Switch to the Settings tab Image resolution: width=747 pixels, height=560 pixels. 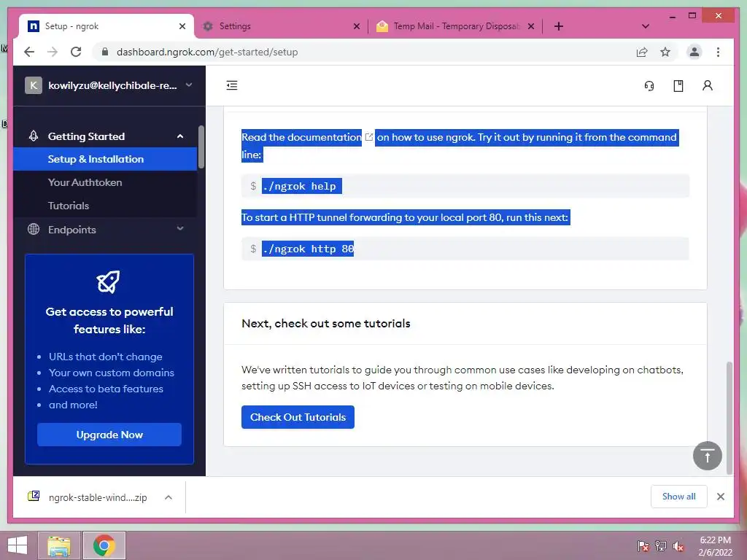pos(281,26)
